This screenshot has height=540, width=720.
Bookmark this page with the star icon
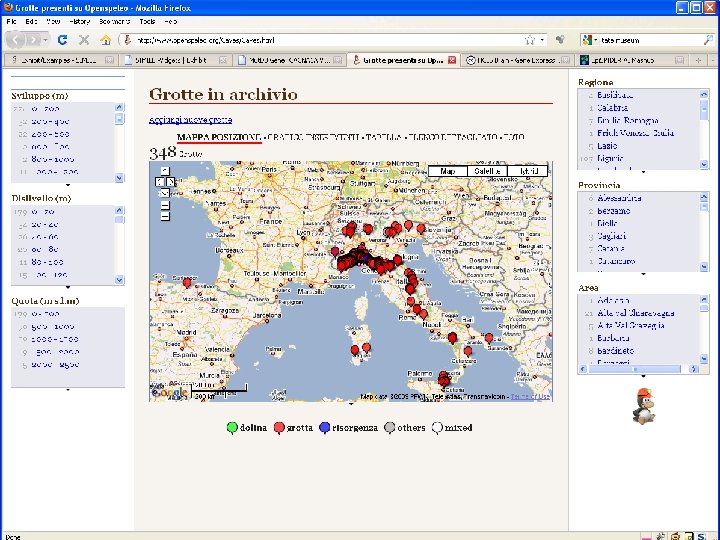pyautogui.click(x=529, y=40)
